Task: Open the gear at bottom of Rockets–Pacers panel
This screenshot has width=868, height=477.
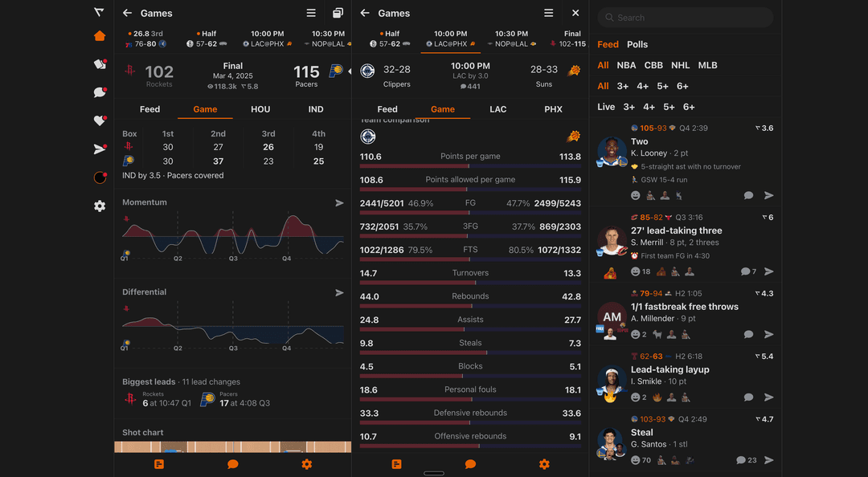Action: [x=307, y=464]
